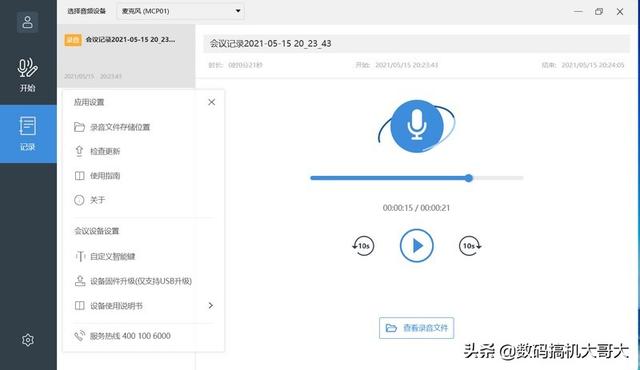Image resolution: width=640 pixels, height=370 pixels.
Task: Click the folder icon beside 录音文件存储位置
Action: click(x=79, y=127)
